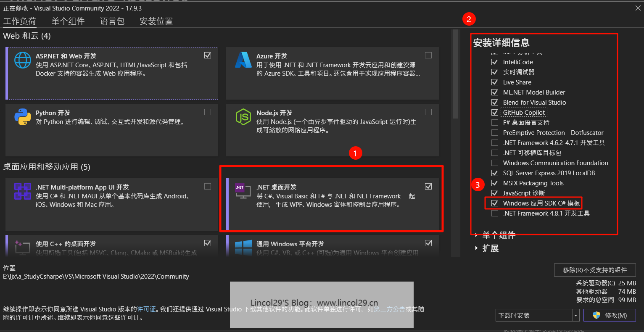Switch to the 工作负荷 tab
Viewport: 644px width, 332px height.
(x=20, y=21)
